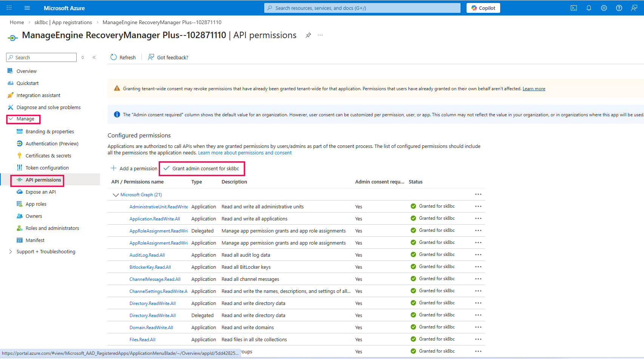The width and height of the screenshot is (644, 359).
Task: Open AuditLog.Read.All permission link
Action: (147, 255)
